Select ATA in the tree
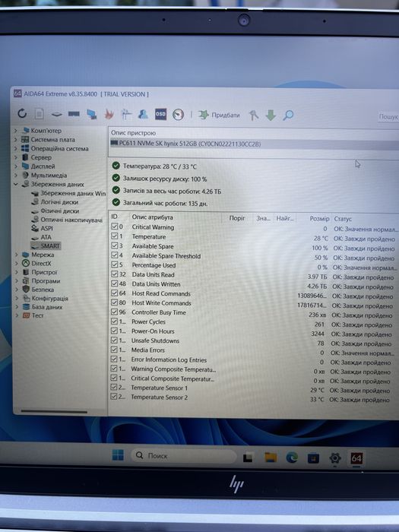The width and height of the screenshot is (399, 532). click(46, 237)
